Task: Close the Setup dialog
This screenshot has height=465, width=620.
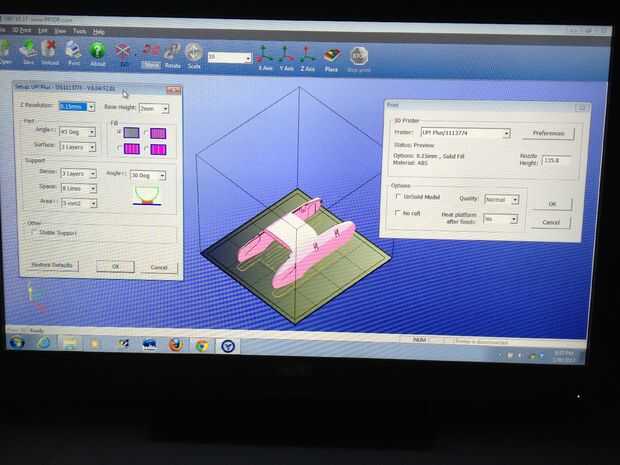Action: [x=173, y=91]
